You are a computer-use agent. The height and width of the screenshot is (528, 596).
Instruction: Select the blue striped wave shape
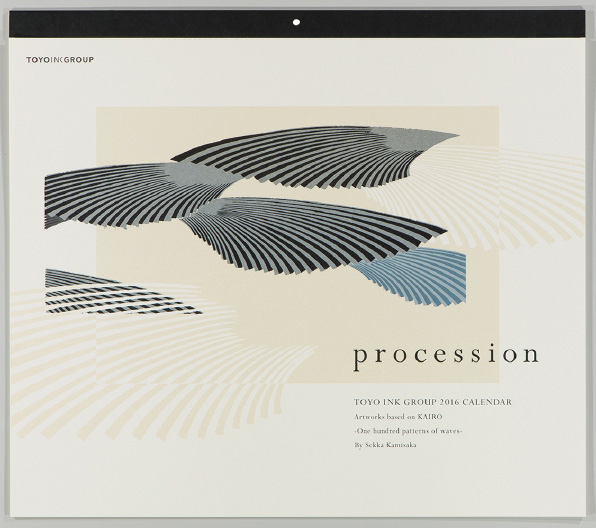(x=414, y=276)
